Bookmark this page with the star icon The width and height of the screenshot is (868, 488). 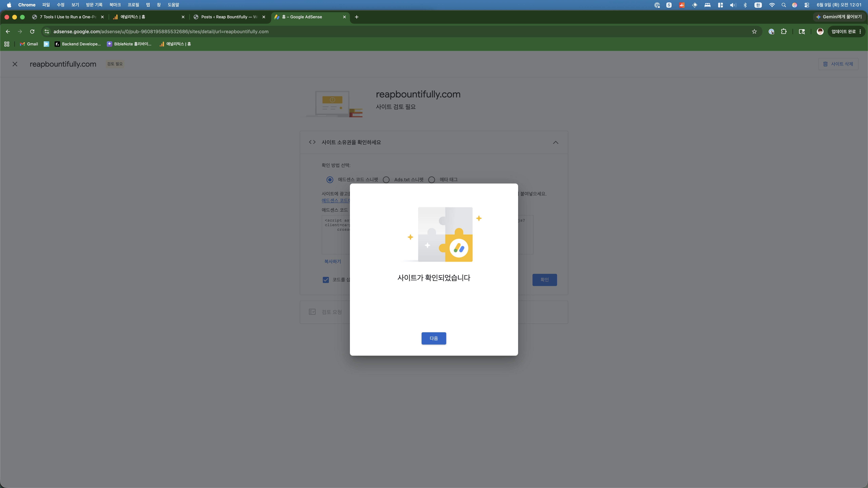pos(754,31)
